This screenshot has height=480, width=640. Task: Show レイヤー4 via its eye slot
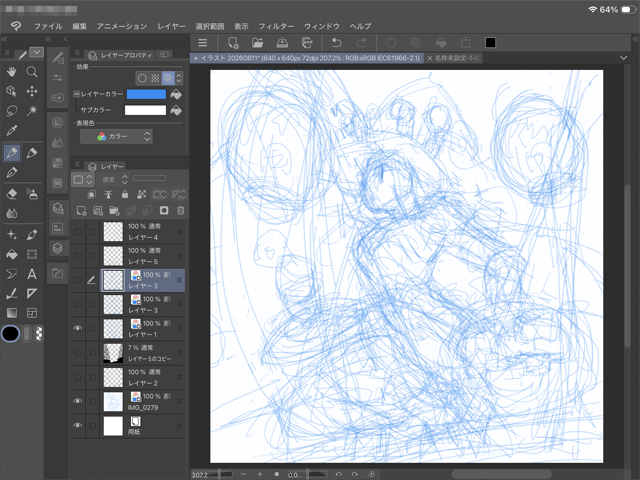coord(78,231)
